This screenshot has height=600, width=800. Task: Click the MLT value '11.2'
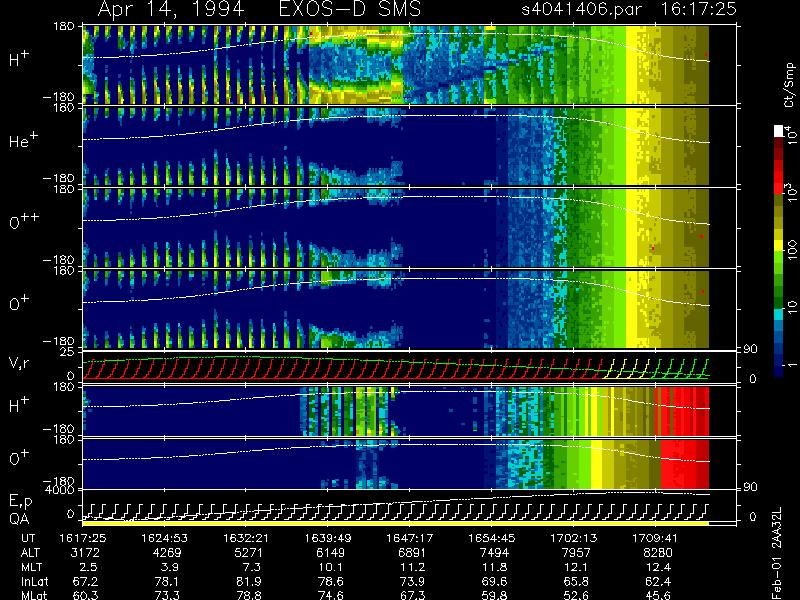click(x=412, y=567)
